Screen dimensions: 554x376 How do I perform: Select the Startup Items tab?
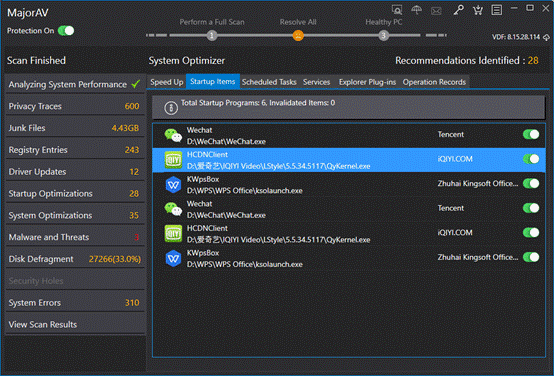pos(213,81)
